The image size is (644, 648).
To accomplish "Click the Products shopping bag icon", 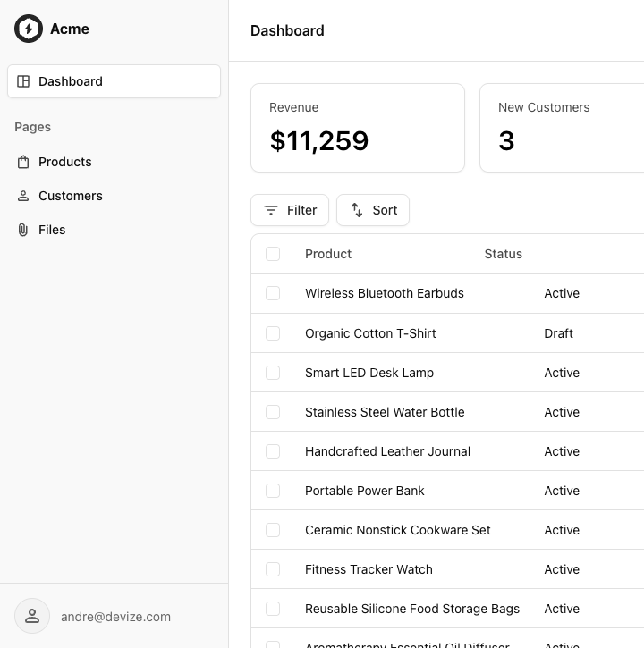I will tap(23, 162).
